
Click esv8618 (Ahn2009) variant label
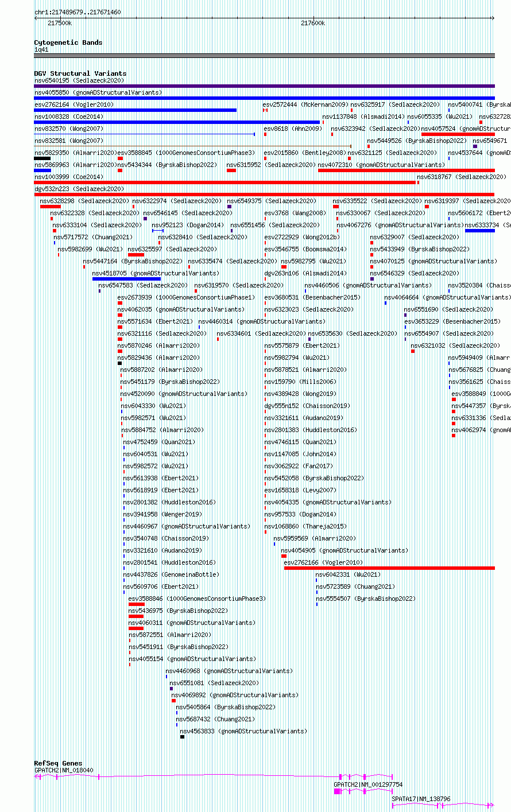point(293,129)
